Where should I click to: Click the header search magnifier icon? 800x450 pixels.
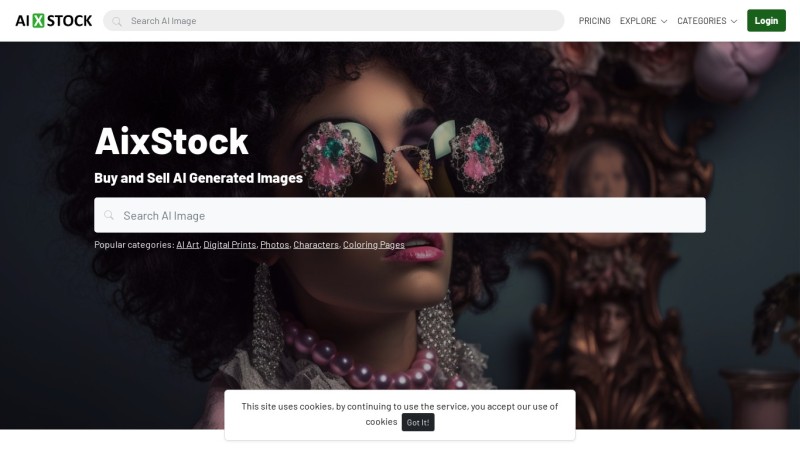[117, 21]
